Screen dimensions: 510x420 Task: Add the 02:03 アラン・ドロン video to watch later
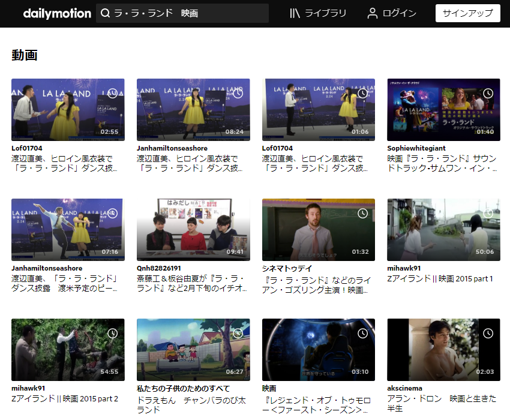488,334
